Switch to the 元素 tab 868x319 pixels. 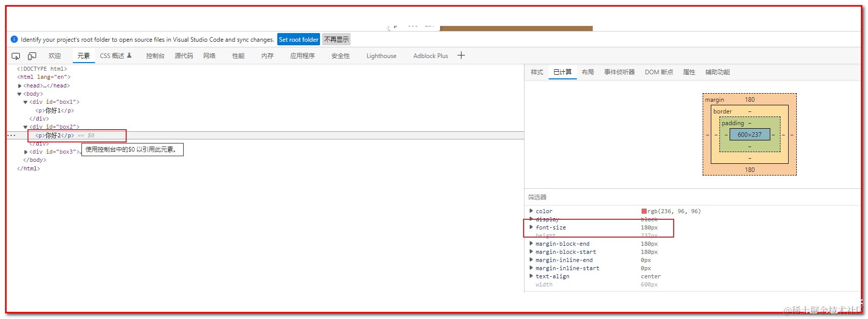(83, 56)
